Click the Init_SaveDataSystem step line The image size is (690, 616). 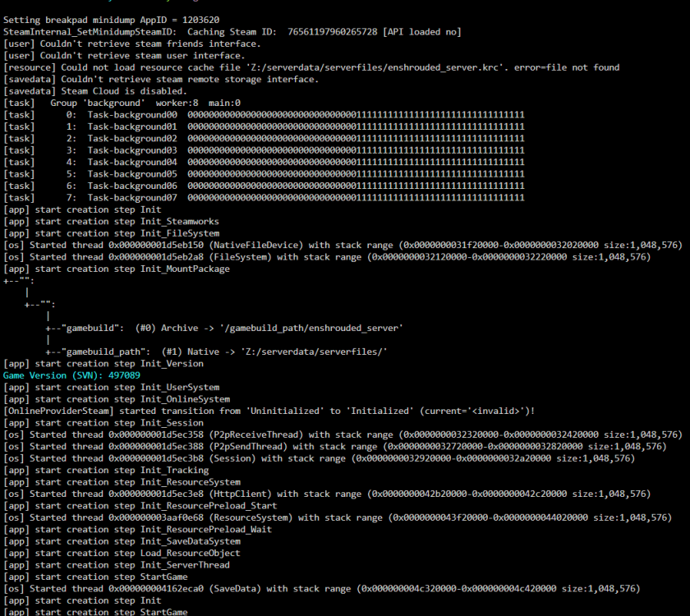click(x=122, y=541)
